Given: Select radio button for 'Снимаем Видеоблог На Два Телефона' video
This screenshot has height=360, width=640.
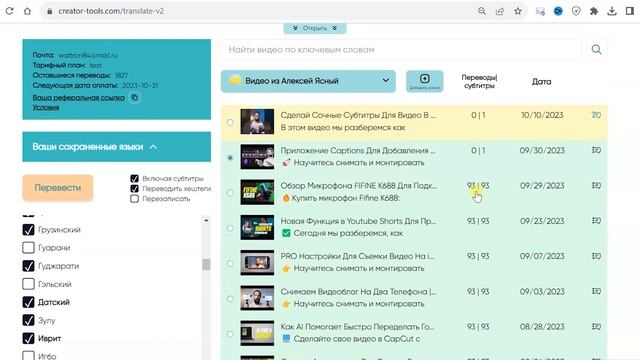Looking at the screenshot, I should [230, 299].
